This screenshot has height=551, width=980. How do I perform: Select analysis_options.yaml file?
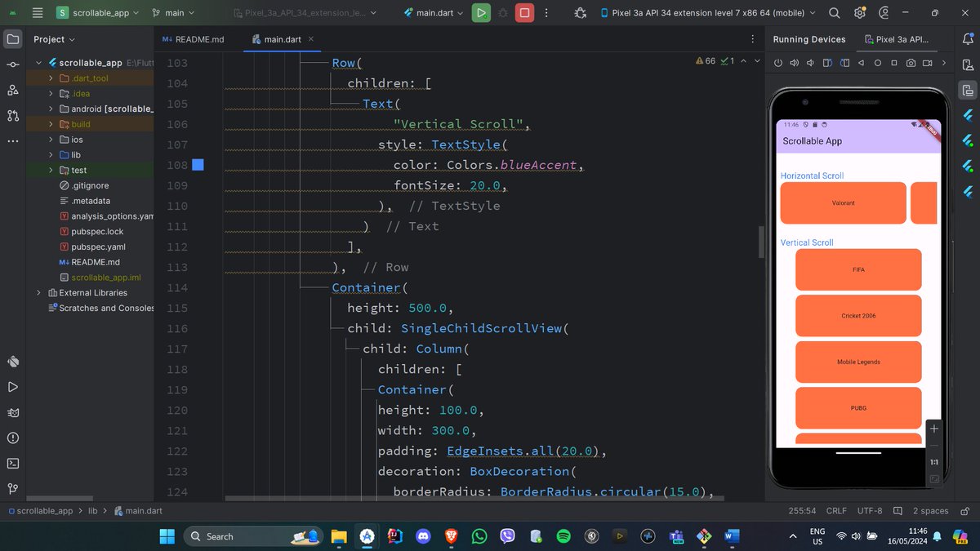107,216
